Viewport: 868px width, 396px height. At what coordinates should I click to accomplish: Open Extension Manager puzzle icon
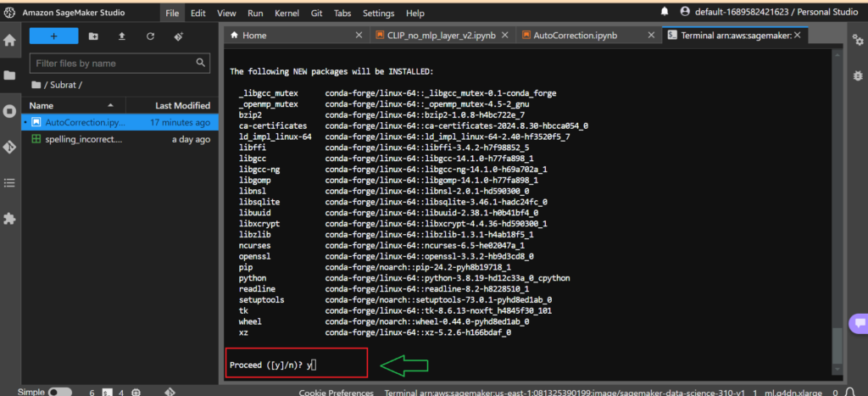tap(9, 218)
